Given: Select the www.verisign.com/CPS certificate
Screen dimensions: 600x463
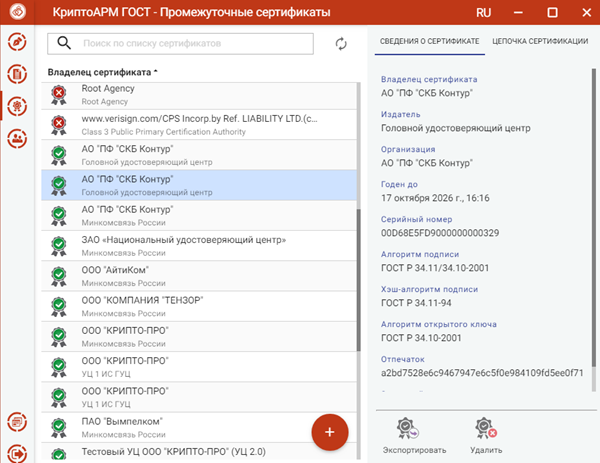Looking at the screenshot, I should tap(199, 125).
